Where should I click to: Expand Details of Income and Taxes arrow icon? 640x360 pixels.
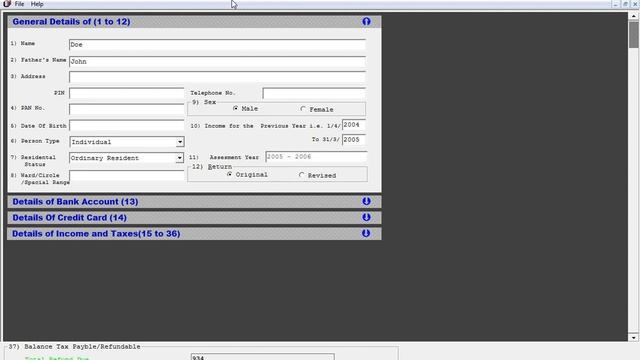pos(366,233)
